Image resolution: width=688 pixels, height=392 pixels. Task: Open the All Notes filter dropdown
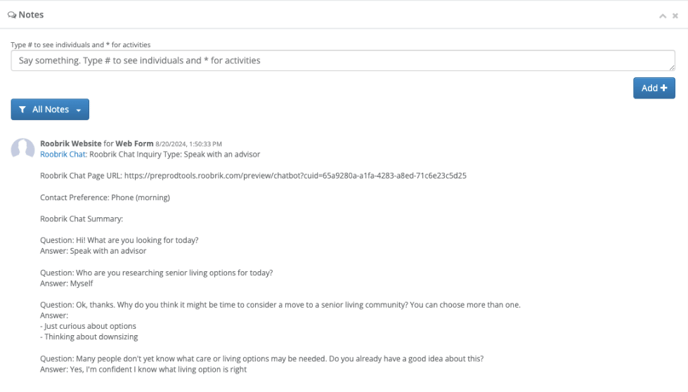(50, 109)
